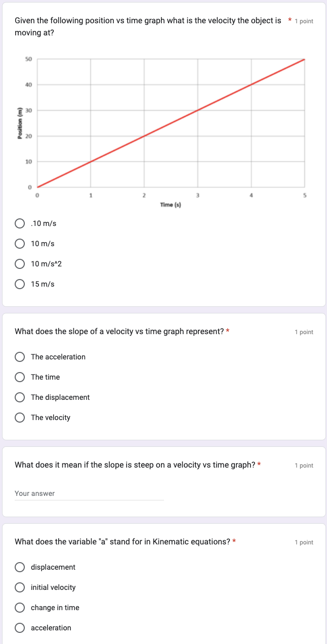Select the "10 m/s^2" answer option

pos(20,263)
